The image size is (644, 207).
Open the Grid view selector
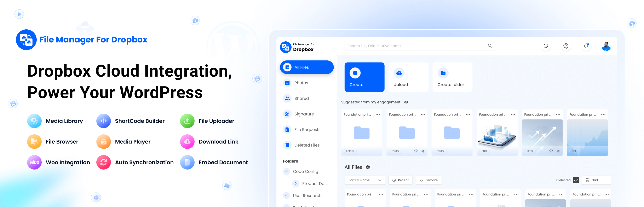pyautogui.click(x=596, y=180)
